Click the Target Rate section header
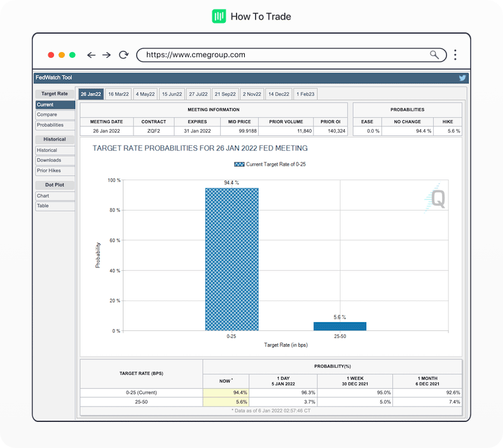The image size is (503, 448). 55,93
